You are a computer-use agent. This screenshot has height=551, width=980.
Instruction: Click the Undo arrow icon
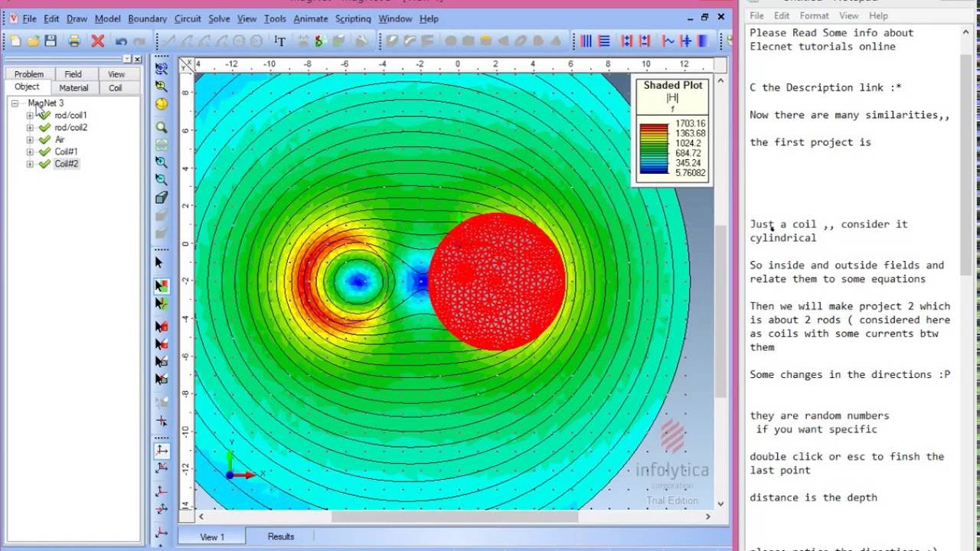point(121,41)
